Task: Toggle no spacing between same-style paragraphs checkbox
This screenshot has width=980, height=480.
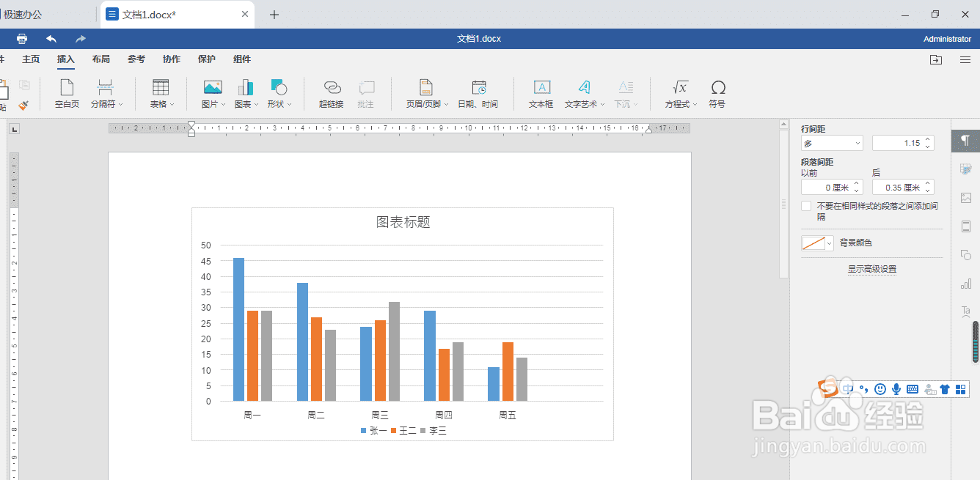Action: pos(806,207)
